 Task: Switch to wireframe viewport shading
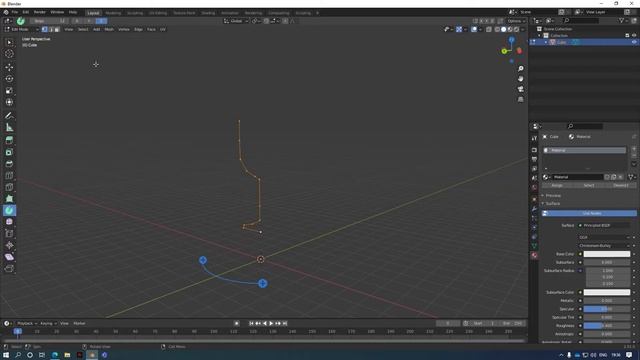click(x=497, y=29)
